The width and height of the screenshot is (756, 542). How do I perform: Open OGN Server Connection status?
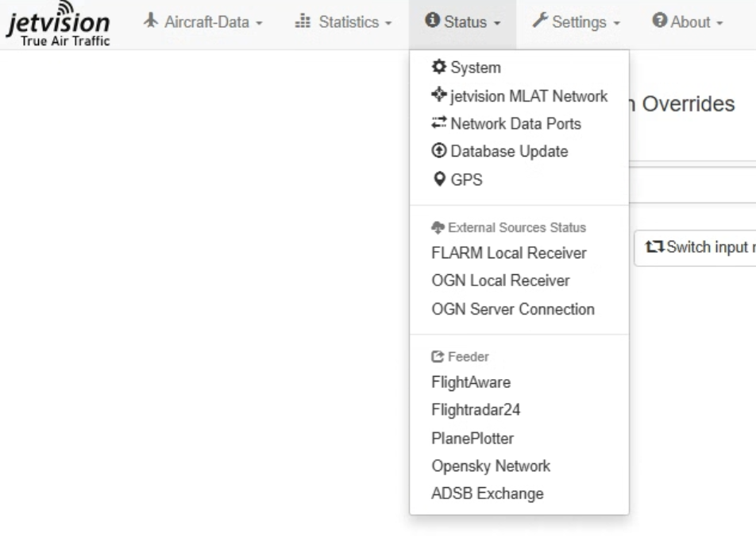tap(512, 309)
